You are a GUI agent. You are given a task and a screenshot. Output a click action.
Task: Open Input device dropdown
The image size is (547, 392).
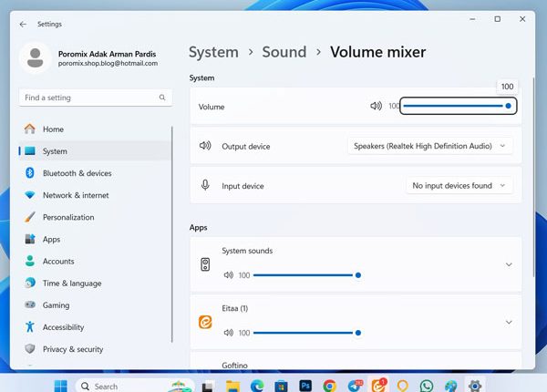point(459,186)
